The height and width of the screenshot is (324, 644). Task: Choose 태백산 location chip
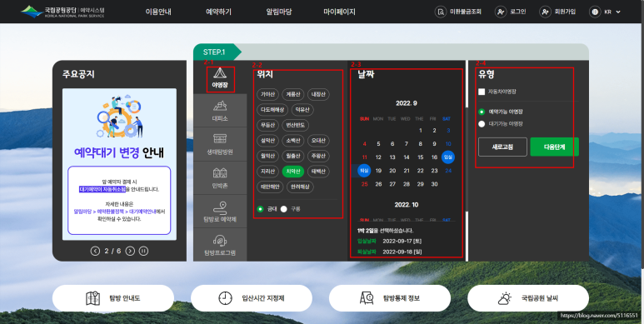tap(318, 172)
